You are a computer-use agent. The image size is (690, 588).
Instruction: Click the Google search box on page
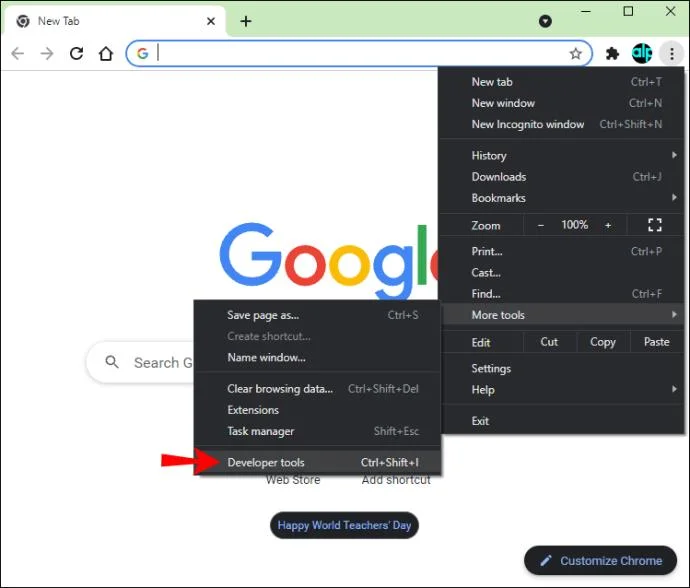click(x=140, y=362)
